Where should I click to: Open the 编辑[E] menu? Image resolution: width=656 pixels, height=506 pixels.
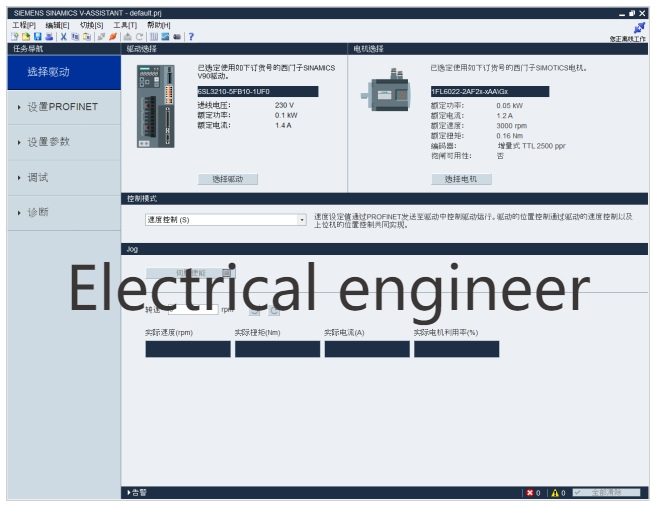click(x=57, y=25)
